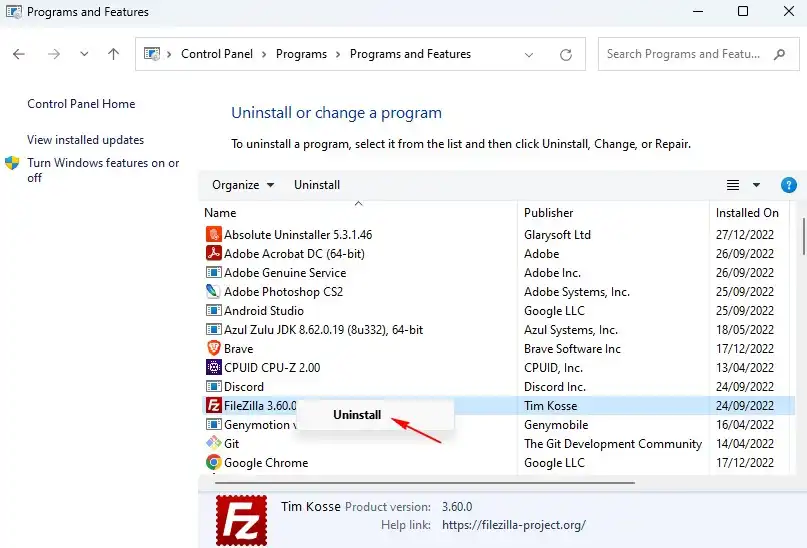Viewport: 807px width, 548px height.
Task: Click publisher Brave Software Inc
Action: coord(572,349)
